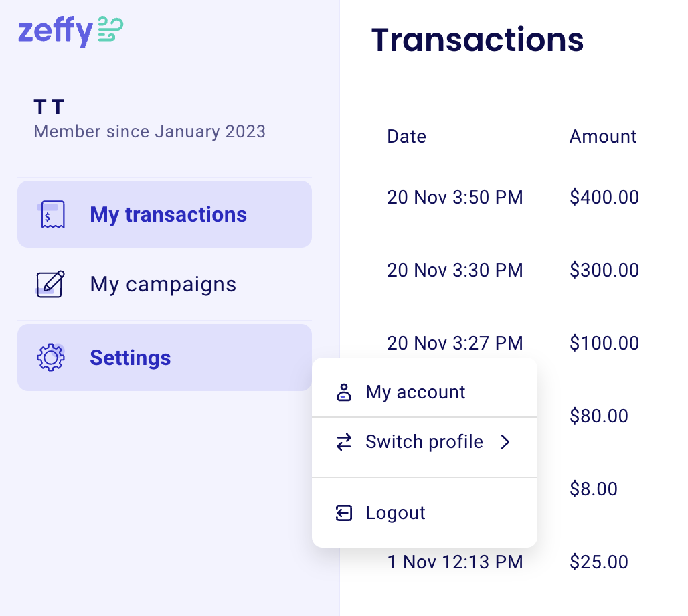The image size is (688, 616).
Task: Click the Amount column header
Action: [602, 136]
